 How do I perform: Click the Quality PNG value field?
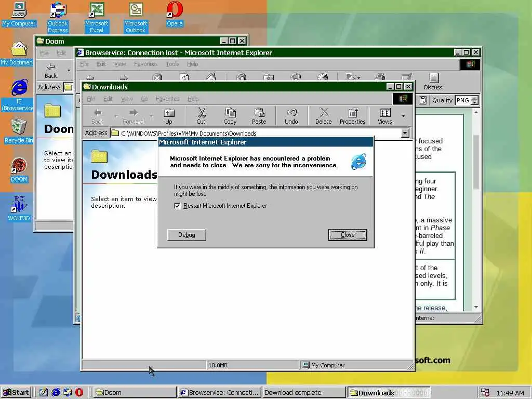pos(463,100)
